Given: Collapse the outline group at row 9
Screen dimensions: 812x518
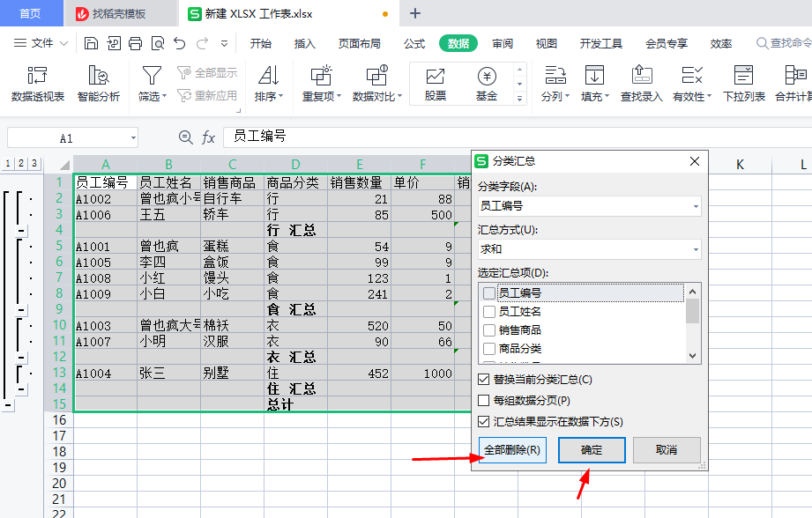Looking at the screenshot, I should pyautogui.click(x=20, y=310).
